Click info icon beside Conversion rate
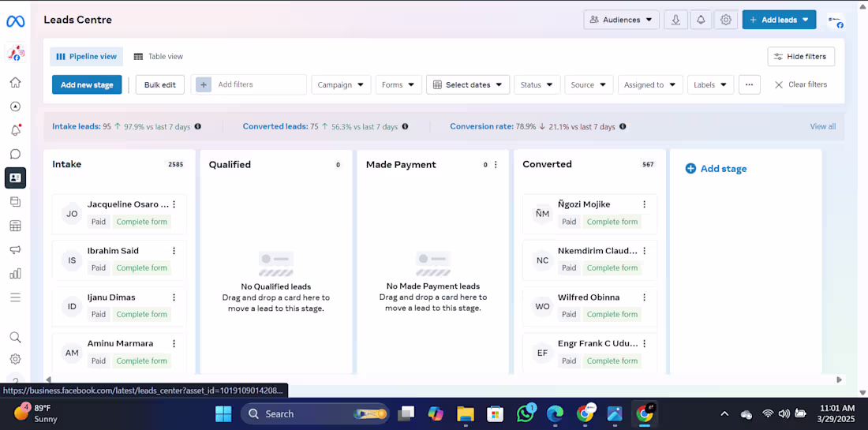 coord(623,126)
